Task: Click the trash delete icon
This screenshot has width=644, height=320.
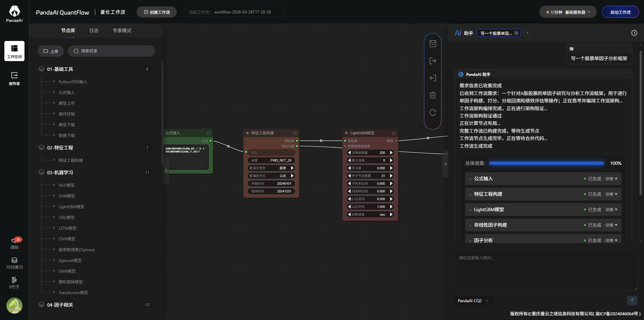Action: (x=433, y=95)
